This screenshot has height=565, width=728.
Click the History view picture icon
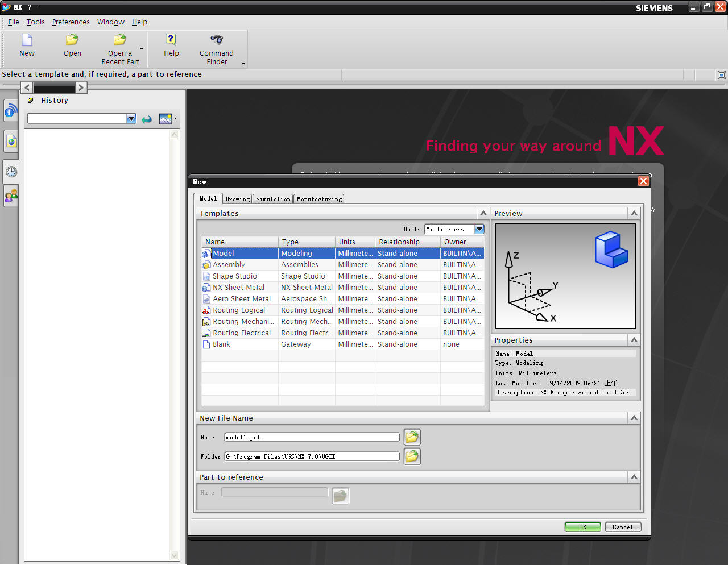[x=166, y=119]
